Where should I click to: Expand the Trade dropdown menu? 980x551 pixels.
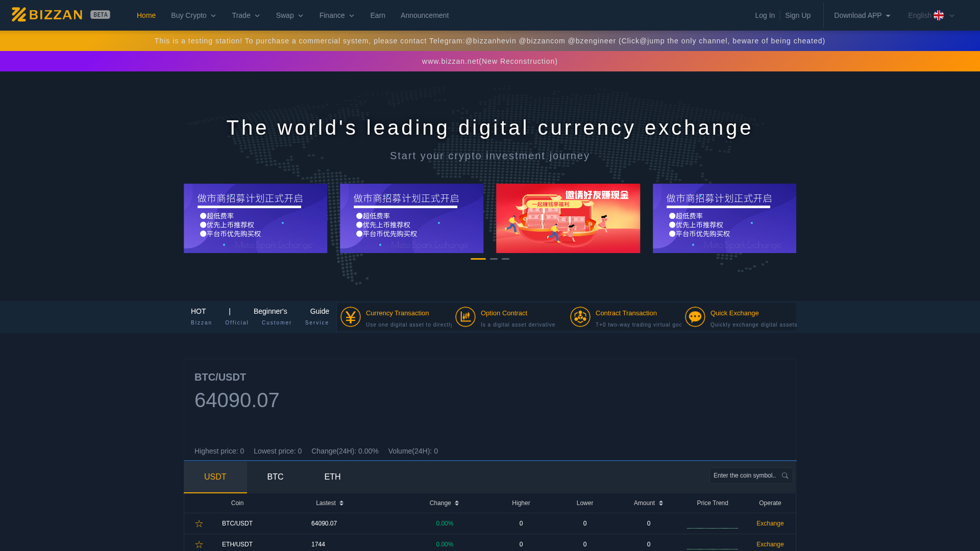(246, 15)
